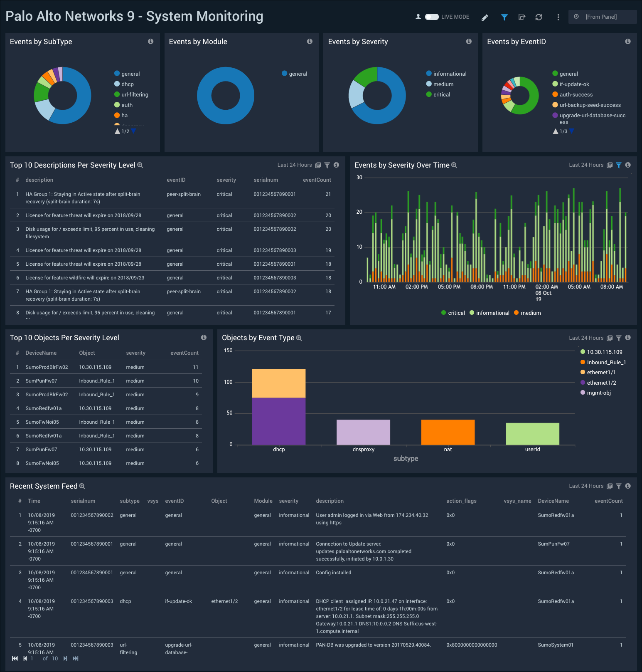Screen dimensions: 642x672
Task: Click queries icon in Objects by Event Type panel
Action: [x=610, y=338]
